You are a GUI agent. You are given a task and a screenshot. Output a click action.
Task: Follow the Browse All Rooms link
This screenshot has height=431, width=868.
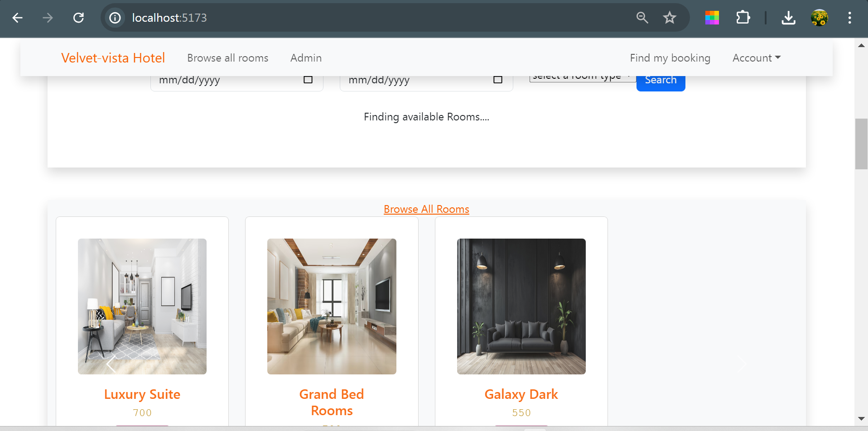click(426, 209)
